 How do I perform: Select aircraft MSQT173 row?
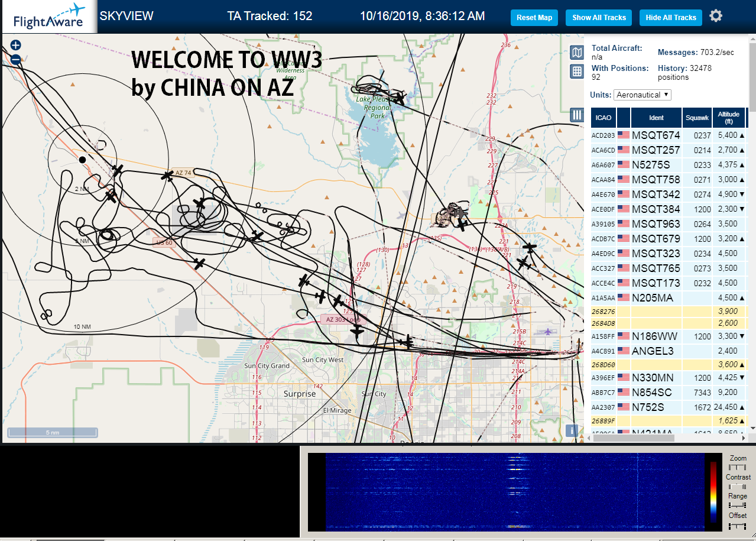click(669, 283)
